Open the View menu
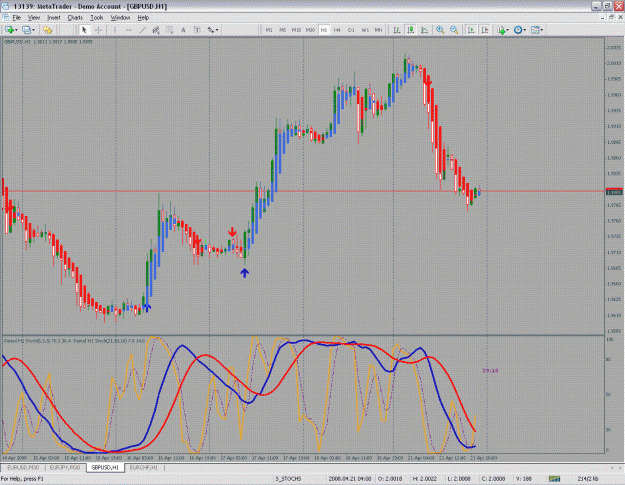Viewport: 625px width, 485px height. click(34, 18)
